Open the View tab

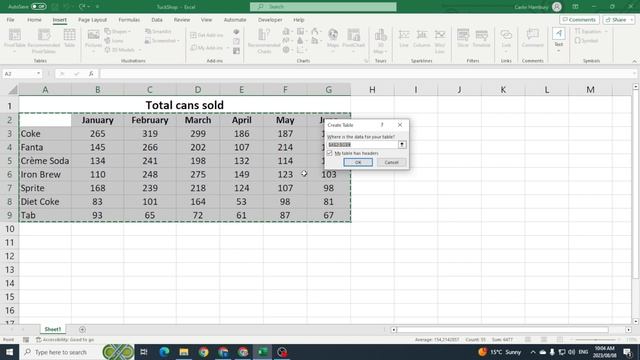(x=206, y=20)
